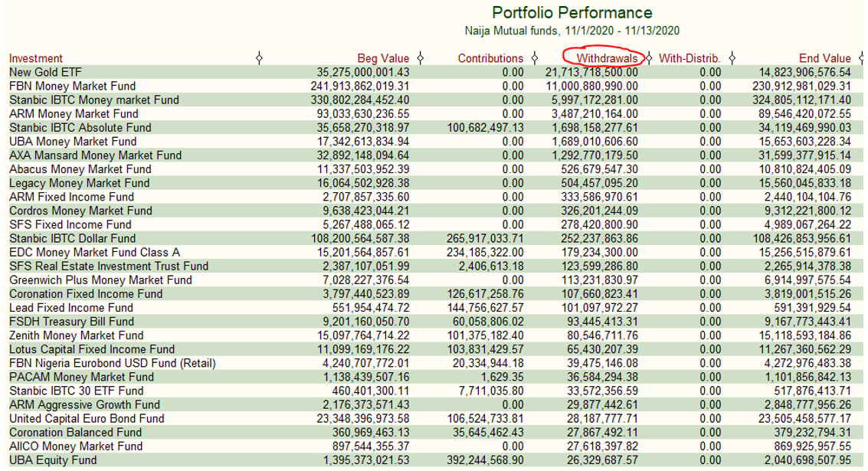The width and height of the screenshot is (868, 471).
Task: Click beginning value 241,913,862,019.31
Action: coord(360,86)
